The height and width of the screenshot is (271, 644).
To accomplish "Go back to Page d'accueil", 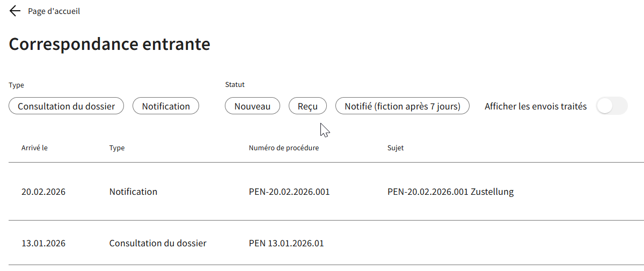I will click(54, 11).
